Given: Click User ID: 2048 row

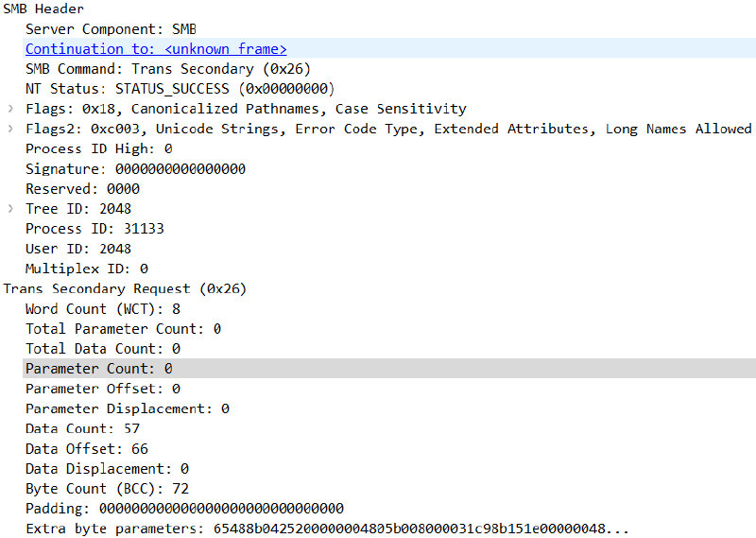Looking at the screenshot, I should [x=78, y=249].
